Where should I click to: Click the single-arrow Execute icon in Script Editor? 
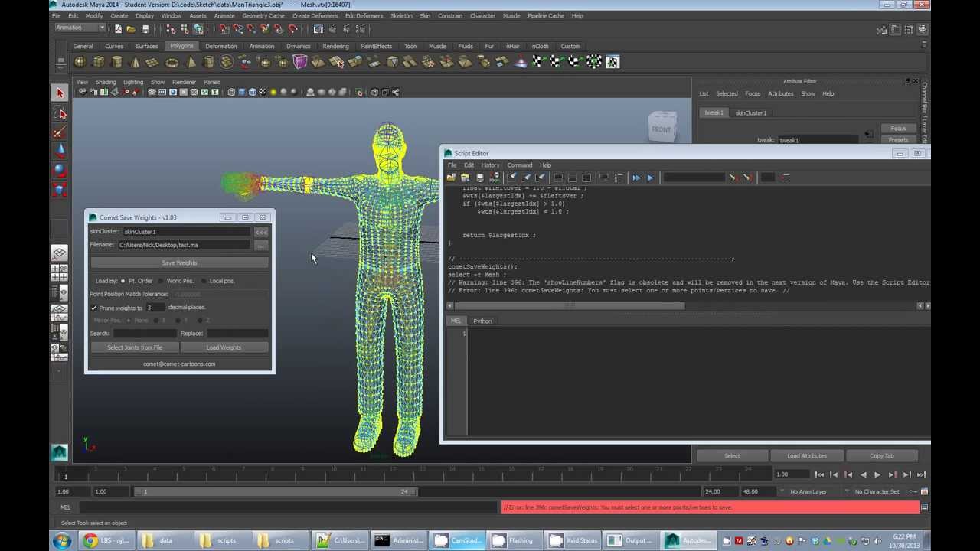coord(650,178)
